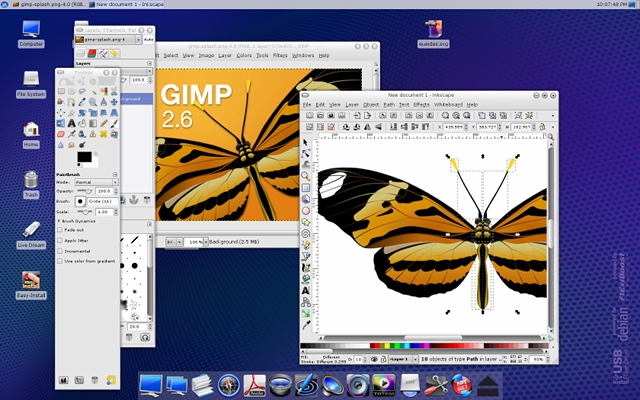Flip selection horizontally in Inkscape tool controls
The width and height of the screenshot is (640, 400).
[368, 127]
